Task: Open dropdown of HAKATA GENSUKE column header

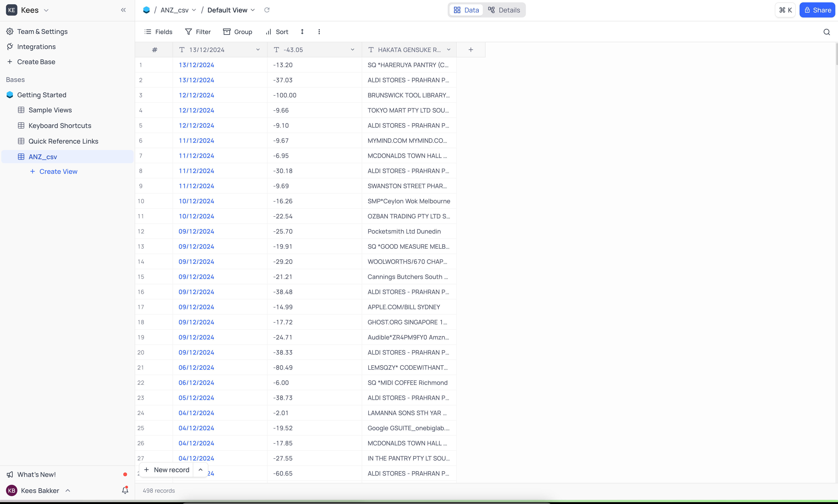Action: click(449, 50)
